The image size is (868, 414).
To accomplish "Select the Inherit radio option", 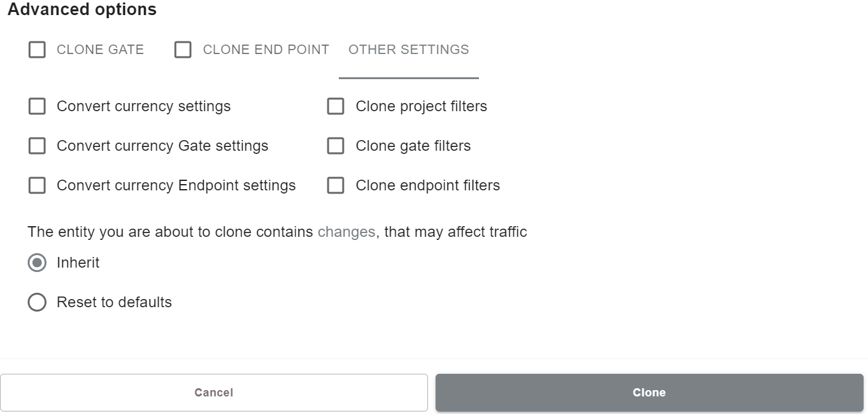I will [x=37, y=263].
